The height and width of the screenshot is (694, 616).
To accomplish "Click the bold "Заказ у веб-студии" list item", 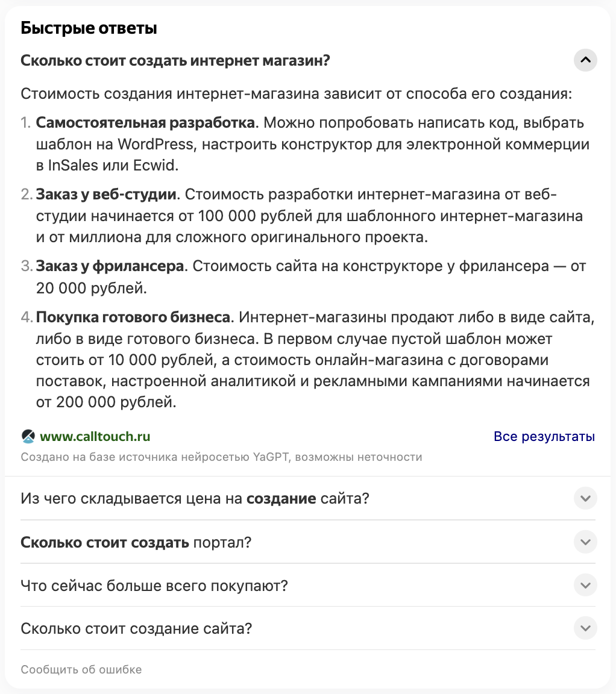I will coord(106,195).
